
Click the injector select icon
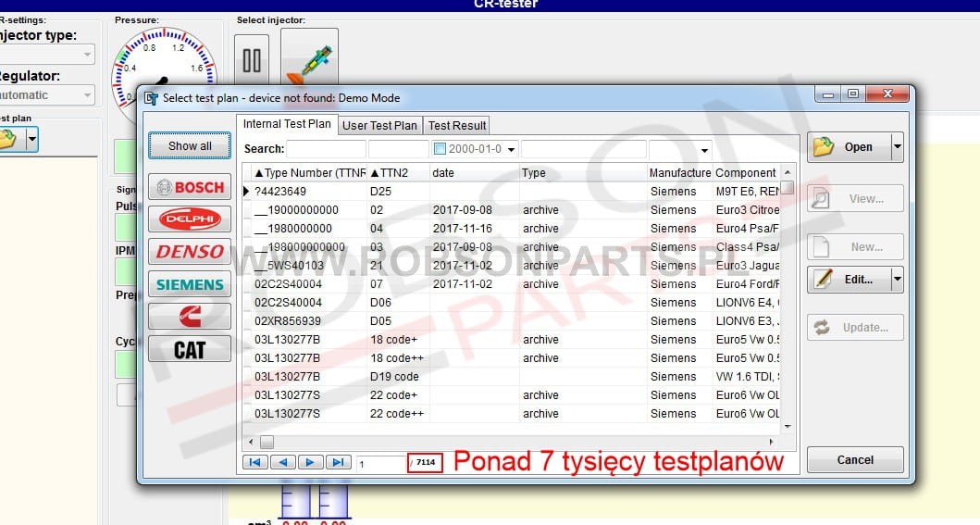(309, 61)
